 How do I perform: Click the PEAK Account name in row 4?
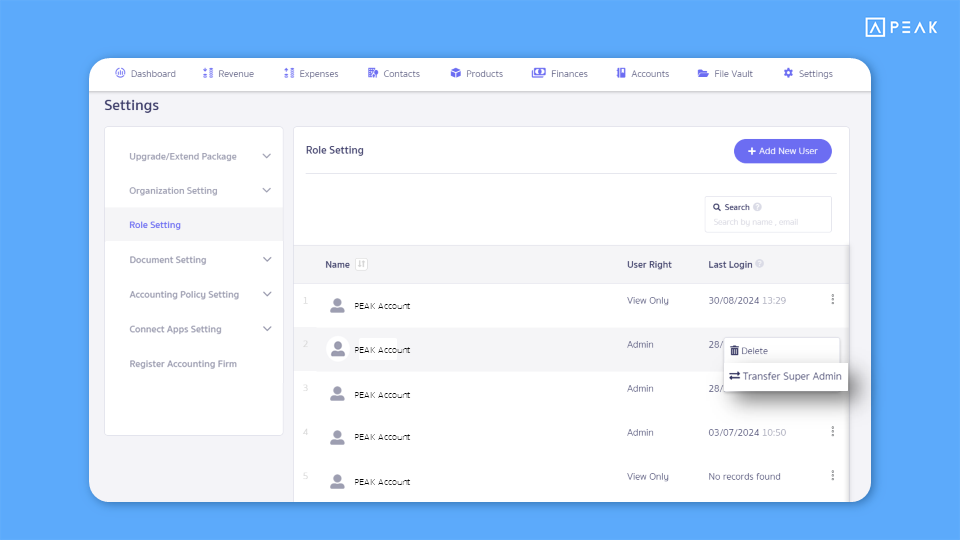(x=382, y=437)
